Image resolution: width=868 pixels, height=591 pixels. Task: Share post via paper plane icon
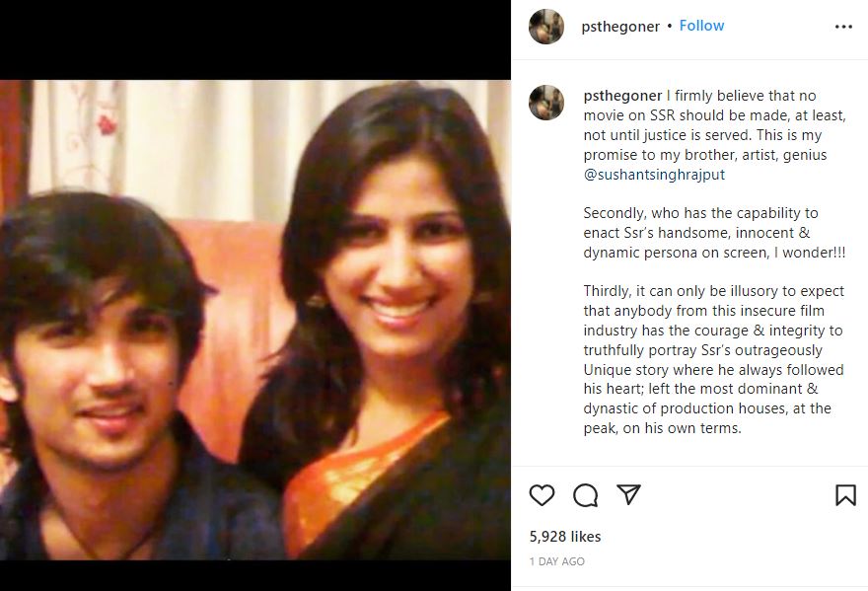pos(628,494)
